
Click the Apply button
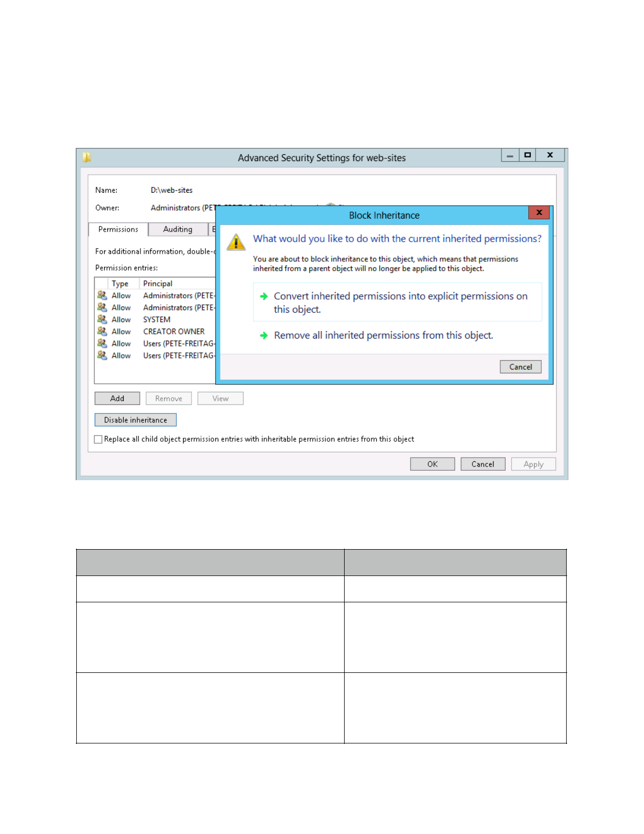[534, 464]
